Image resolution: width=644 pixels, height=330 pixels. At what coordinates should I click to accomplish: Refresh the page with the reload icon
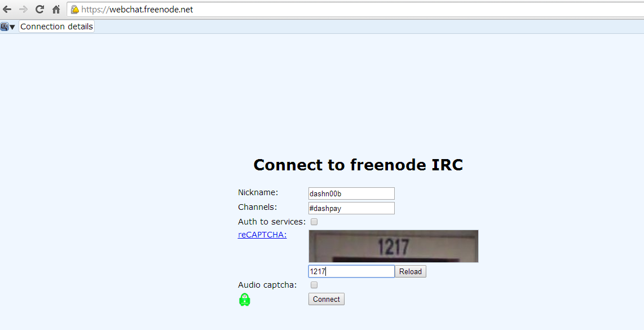[x=39, y=9]
